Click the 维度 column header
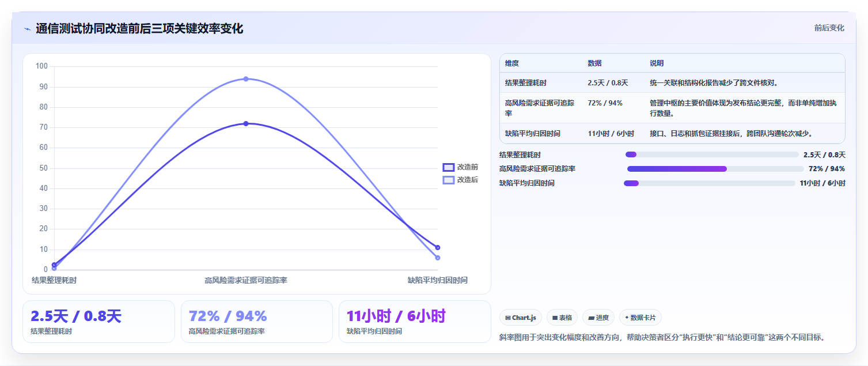This screenshot has width=868, height=366. click(512, 63)
